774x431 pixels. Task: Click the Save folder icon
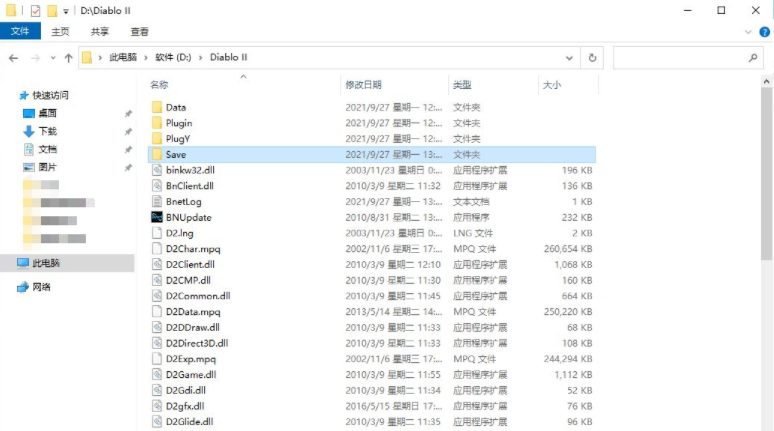[157, 155]
